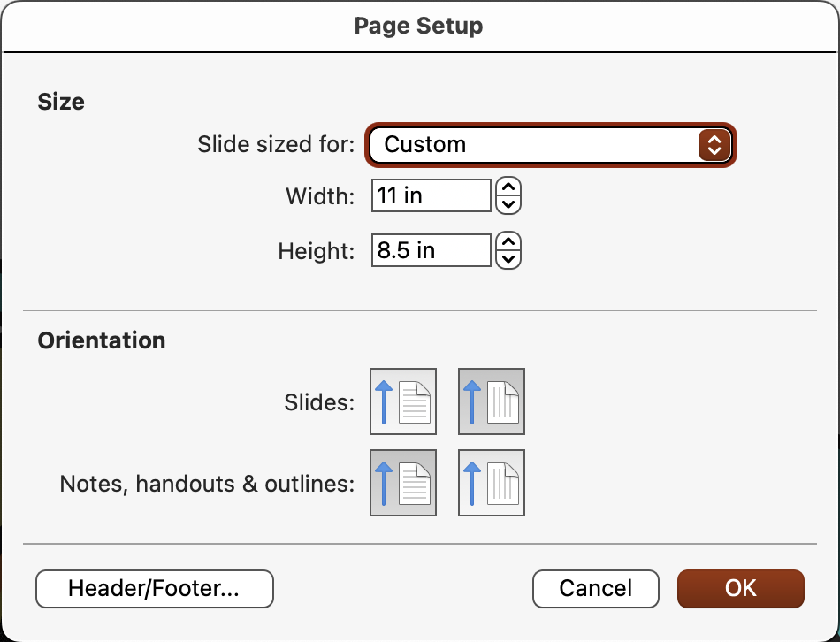Open the Header/Footer dialog
The width and height of the screenshot is (840, 642).
click(x=154, y=588)
